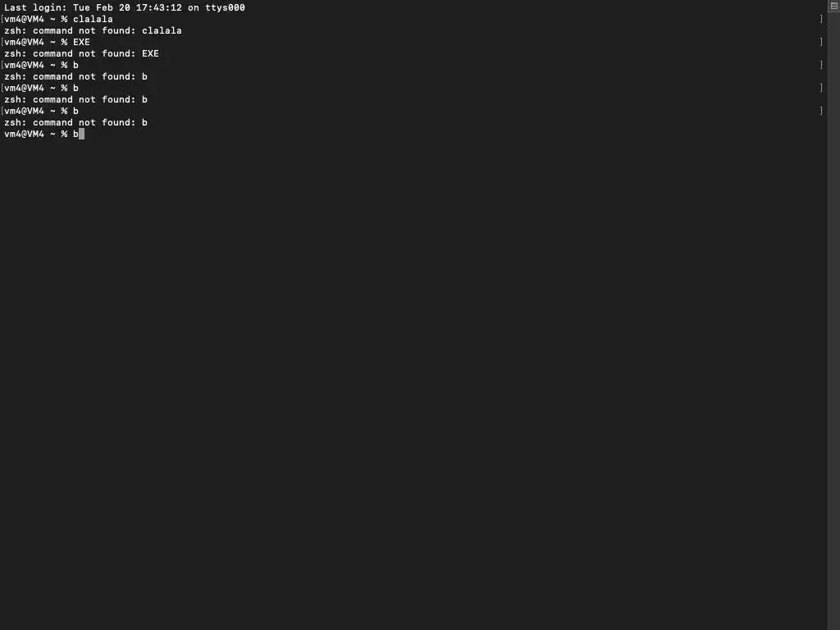Click 'command not found: EXE' error message

96,53
